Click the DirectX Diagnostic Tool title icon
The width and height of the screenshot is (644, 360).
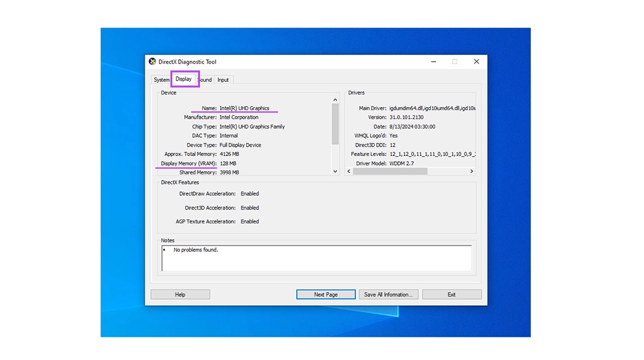[x=152, y=62]
